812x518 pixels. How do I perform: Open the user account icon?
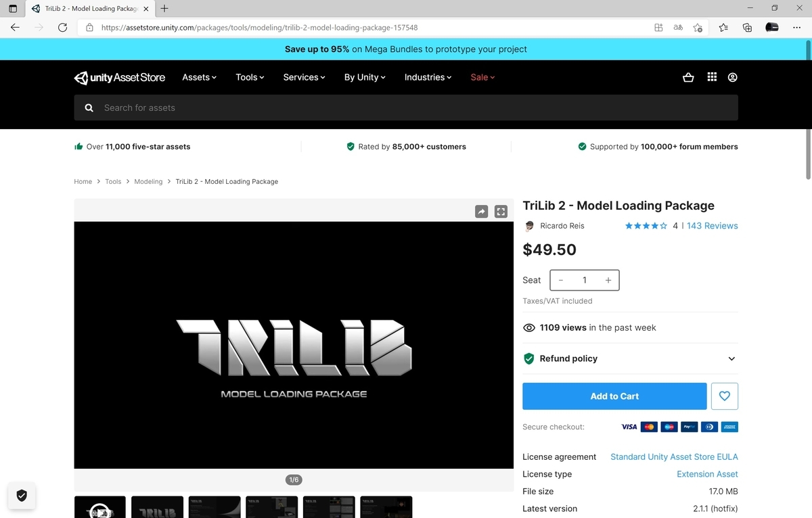(732, 77)
